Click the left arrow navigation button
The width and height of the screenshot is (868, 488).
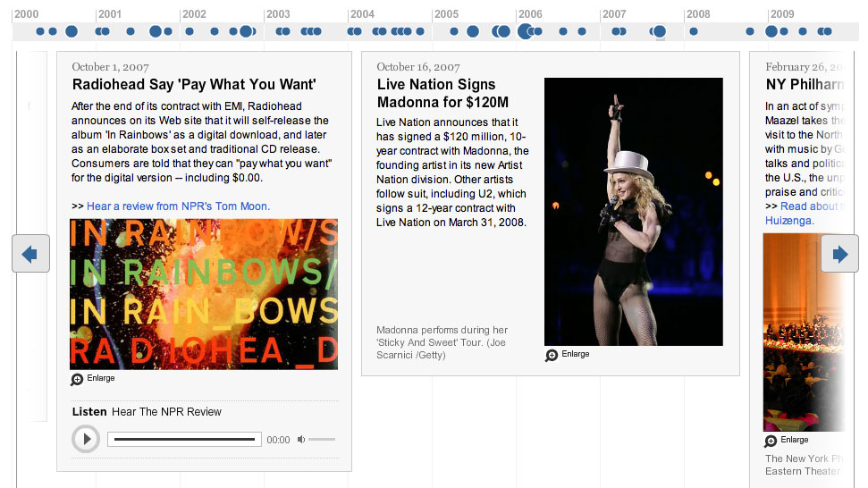pyautogui.click(x=31, y=254)
